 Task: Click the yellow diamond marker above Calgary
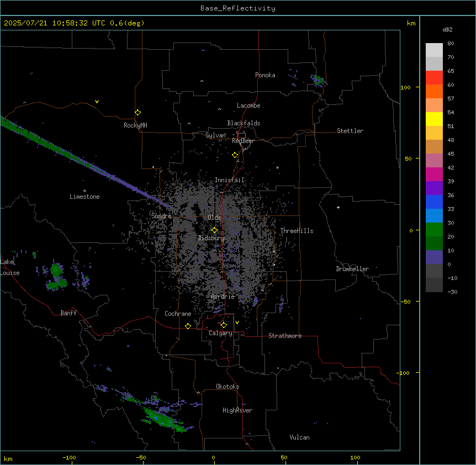[224, 325]
